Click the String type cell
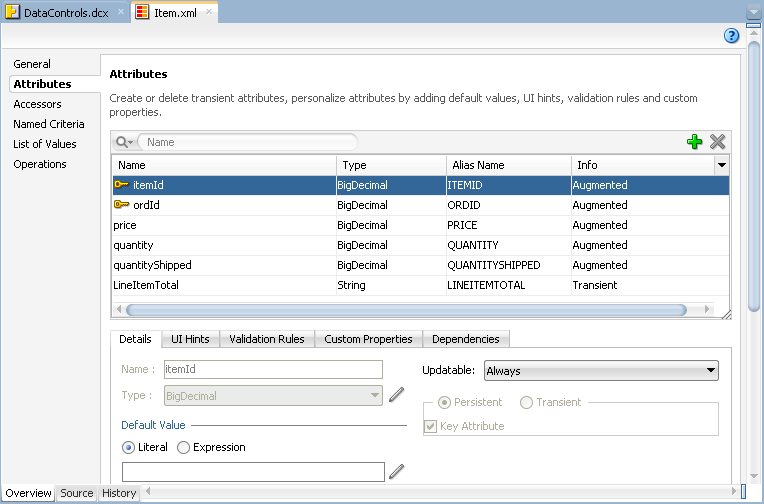Screen dimensions: 764x504 click(x=391, y=285)
